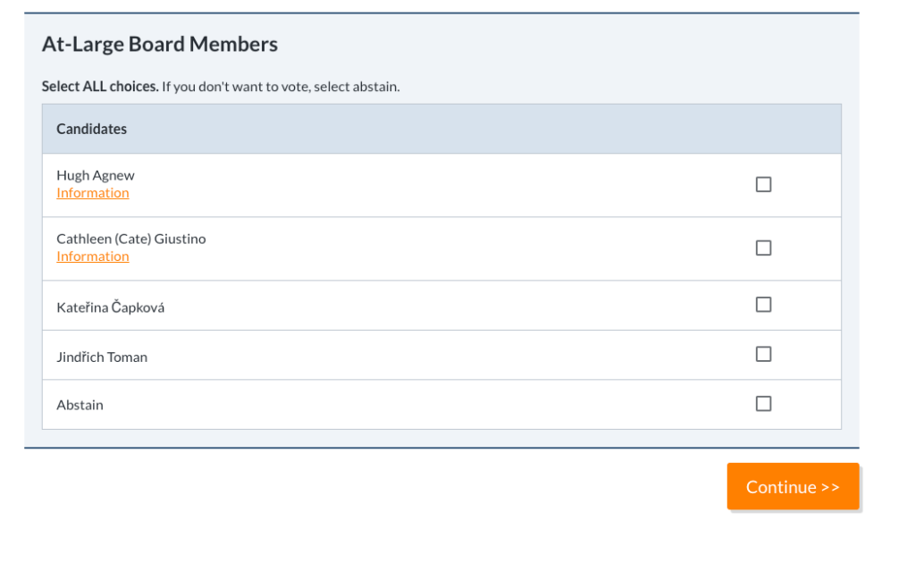Click the bold 'Select ALL choices.' text
This screenshot has height=588, width=915.
coord(100,87)
